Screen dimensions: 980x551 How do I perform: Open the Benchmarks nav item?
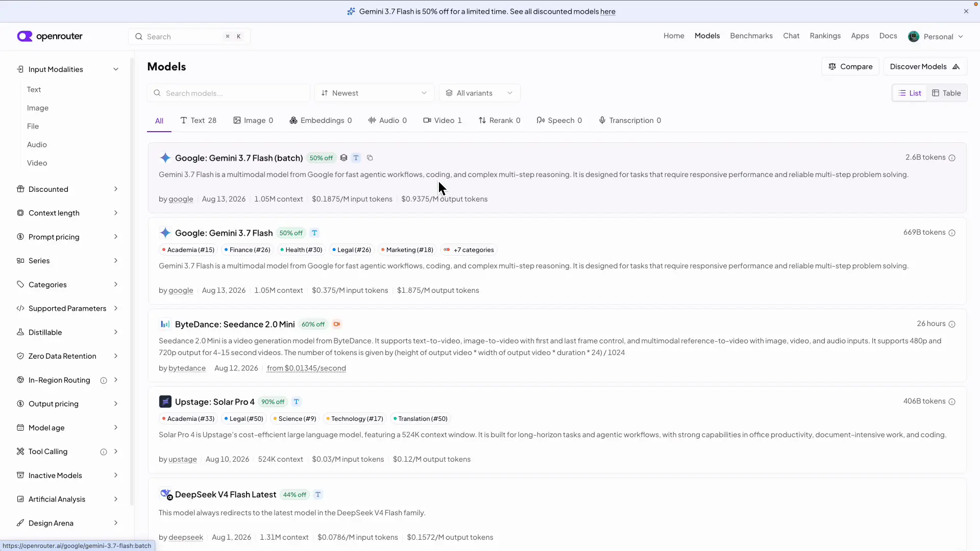tap(751, 36)
